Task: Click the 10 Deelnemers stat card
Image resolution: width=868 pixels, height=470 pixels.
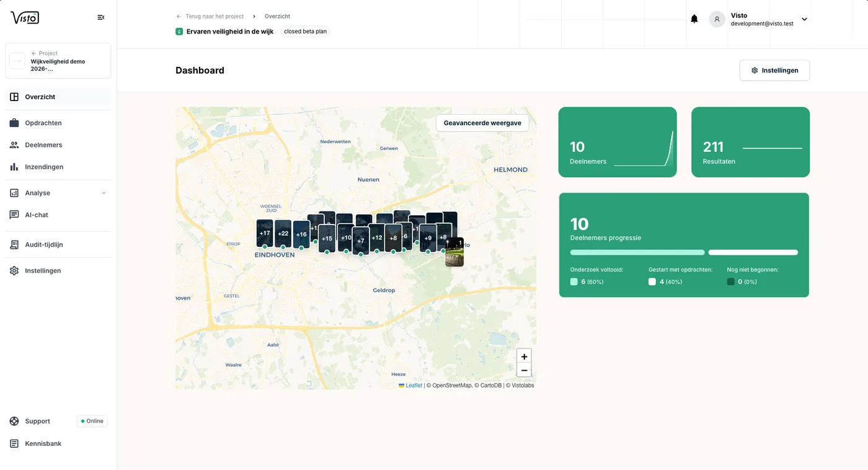Action: click(x=618, y=142)
